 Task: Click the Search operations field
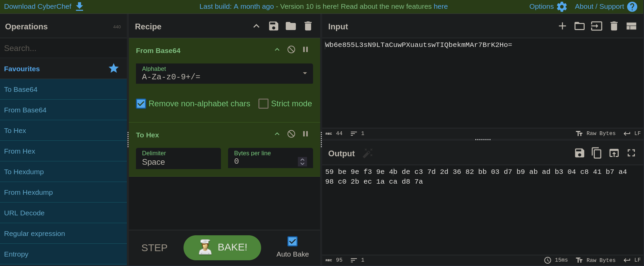[x=63, y=48]
